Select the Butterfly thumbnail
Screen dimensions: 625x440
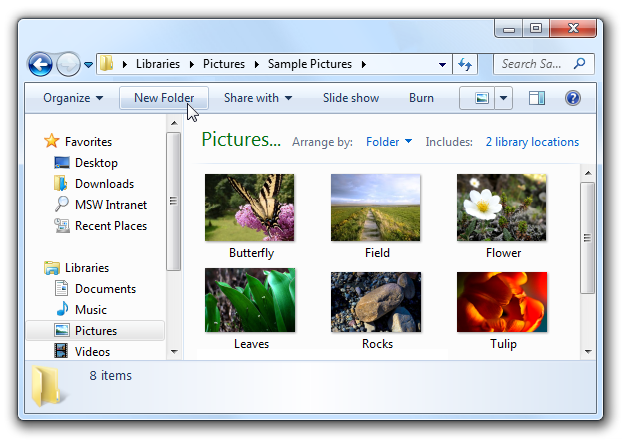click(250, 207)
